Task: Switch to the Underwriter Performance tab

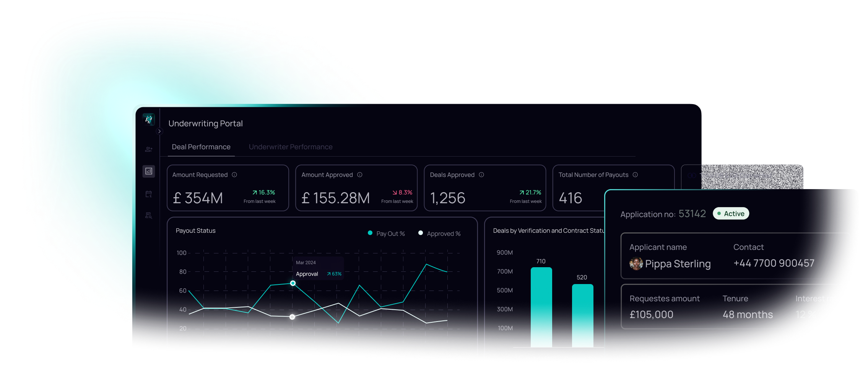Action: pyautogui.click(x=291, y=147)
